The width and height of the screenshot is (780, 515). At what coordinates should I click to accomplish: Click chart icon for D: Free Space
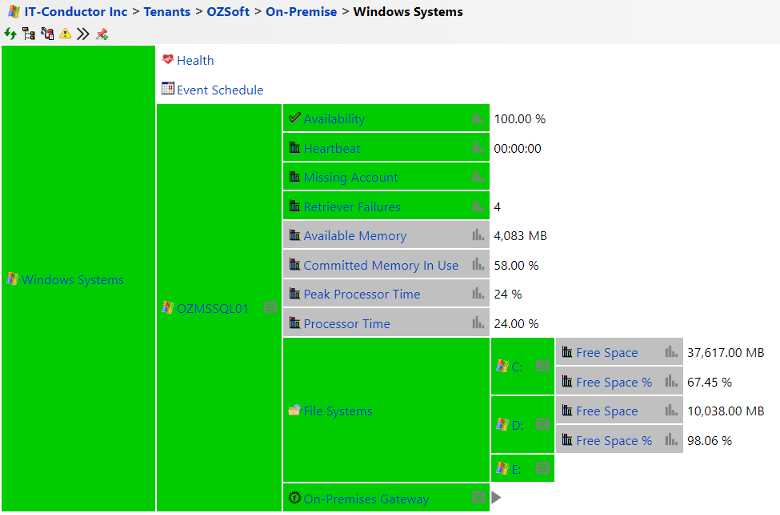tap(671, 411)
